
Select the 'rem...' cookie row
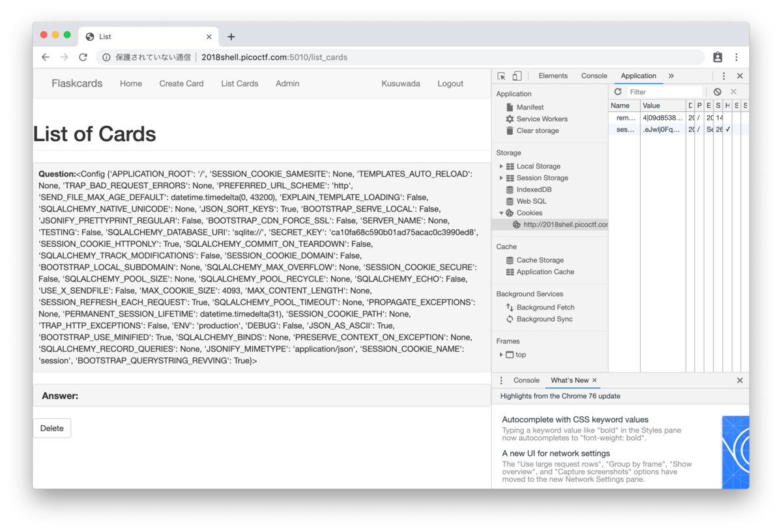point(679,118)
